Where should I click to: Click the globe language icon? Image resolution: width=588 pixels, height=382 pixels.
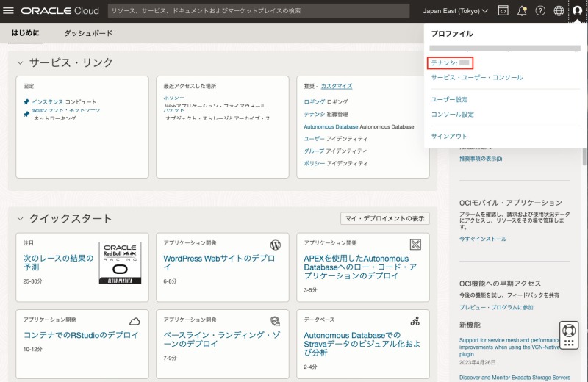click(559, 11)
